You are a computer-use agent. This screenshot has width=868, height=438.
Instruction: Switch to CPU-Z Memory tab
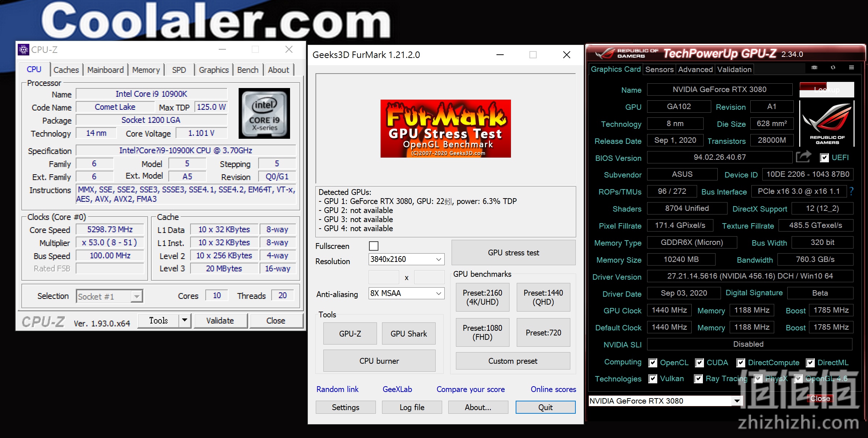click(146, 70)
